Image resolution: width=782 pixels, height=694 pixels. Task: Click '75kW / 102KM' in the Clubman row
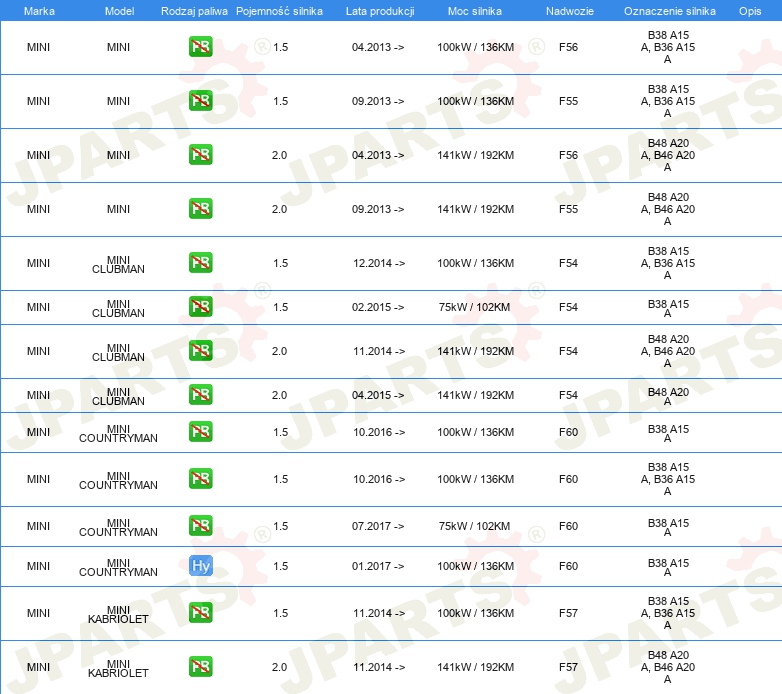point(474,307)
